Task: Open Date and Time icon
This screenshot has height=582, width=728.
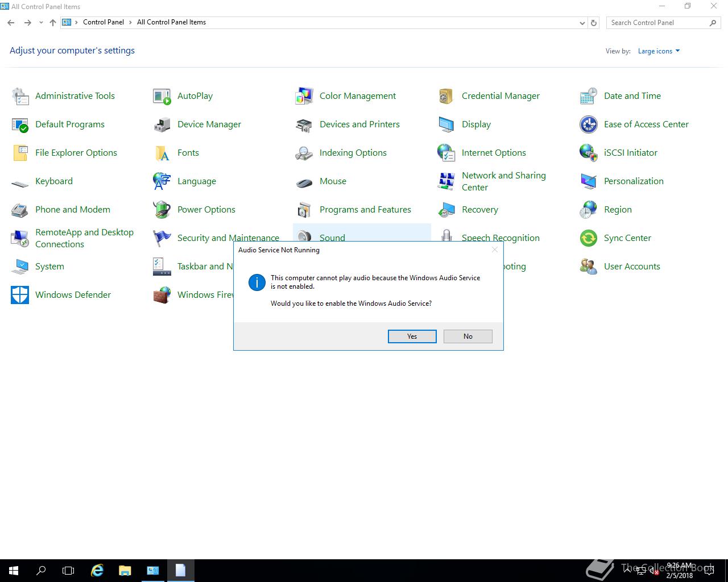Action: coord(589,96)
